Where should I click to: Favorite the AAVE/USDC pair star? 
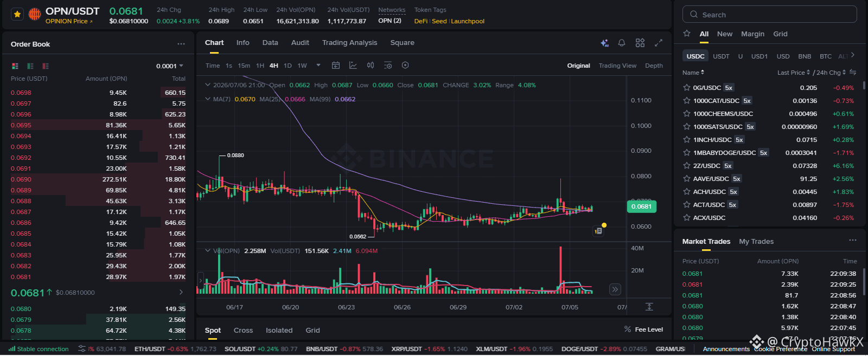coord(687,179)
